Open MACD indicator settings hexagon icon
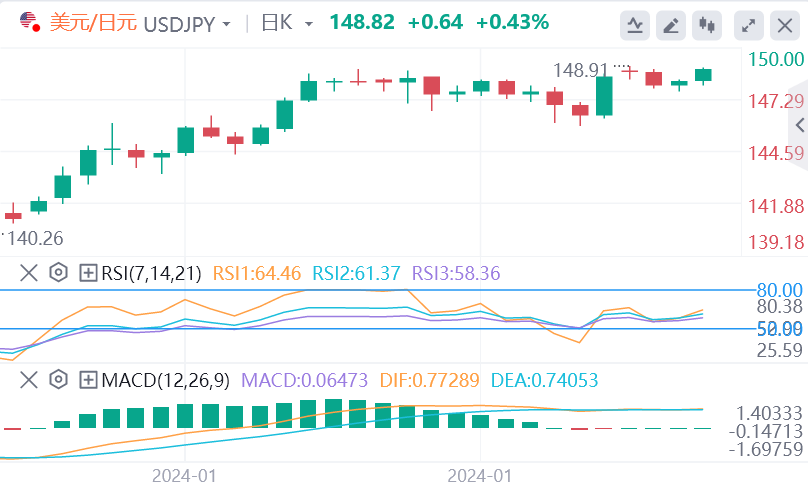Viewport: 808px width, 493px height. [58, 380]
